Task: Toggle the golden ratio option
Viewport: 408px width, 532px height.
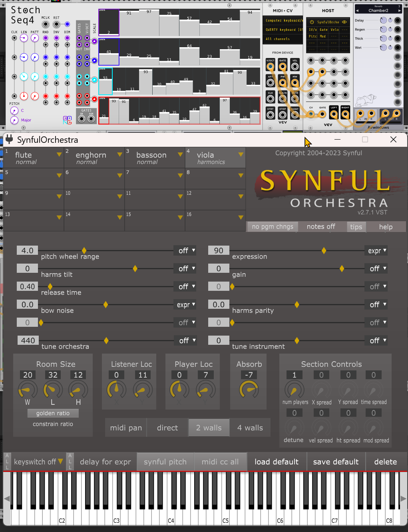Action: pyautogui.click(x=53, y=413)
